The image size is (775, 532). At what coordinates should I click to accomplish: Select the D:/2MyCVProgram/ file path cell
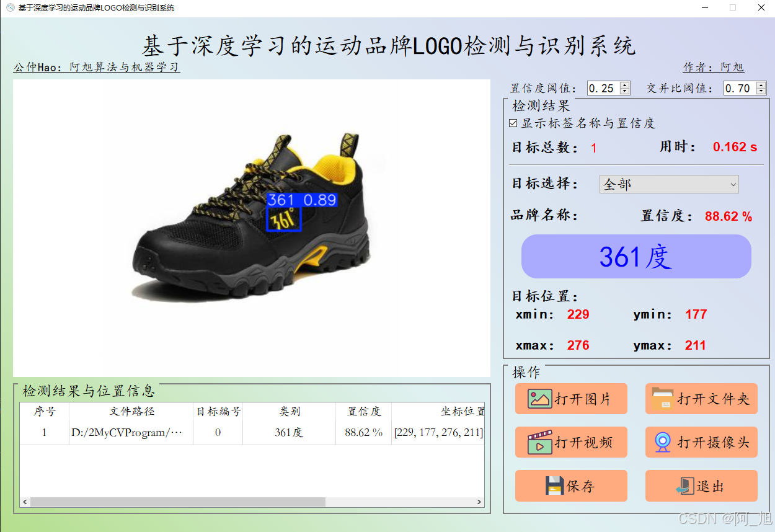coord(131,432)
